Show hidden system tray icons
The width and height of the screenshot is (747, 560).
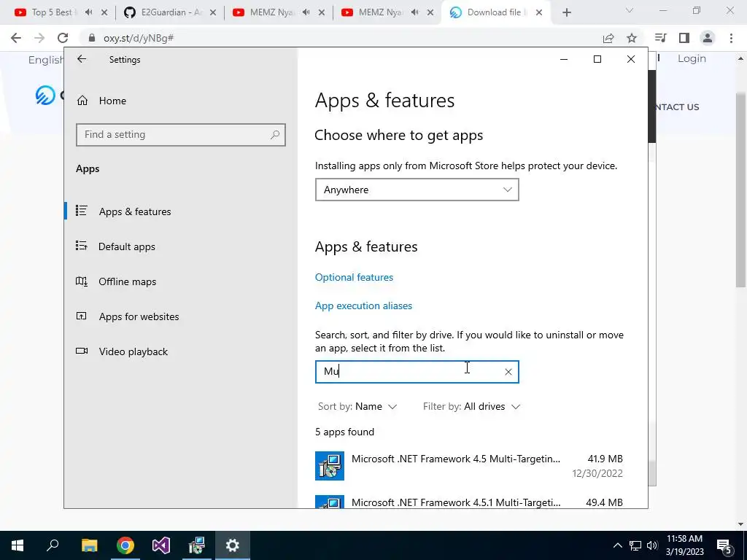(617, 545)
